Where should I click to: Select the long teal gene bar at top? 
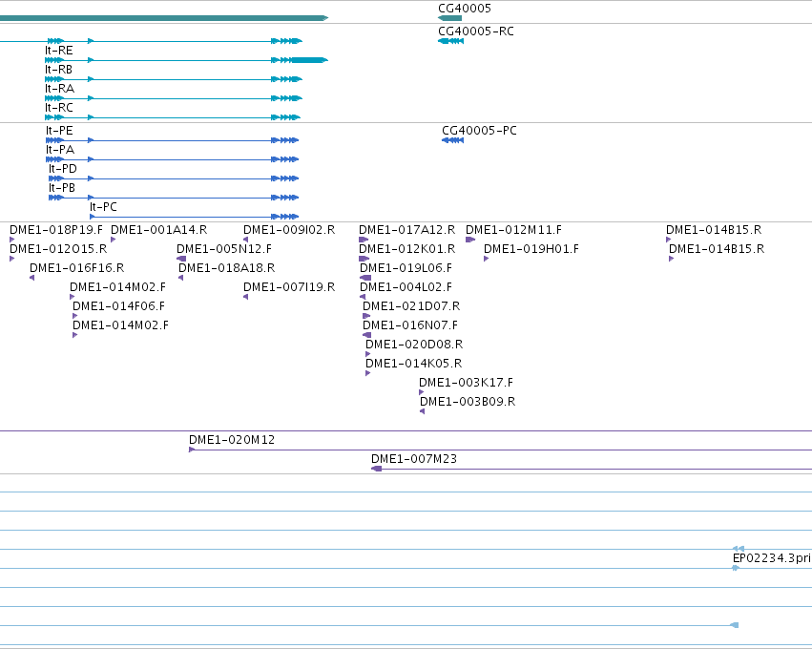point(164,18)
